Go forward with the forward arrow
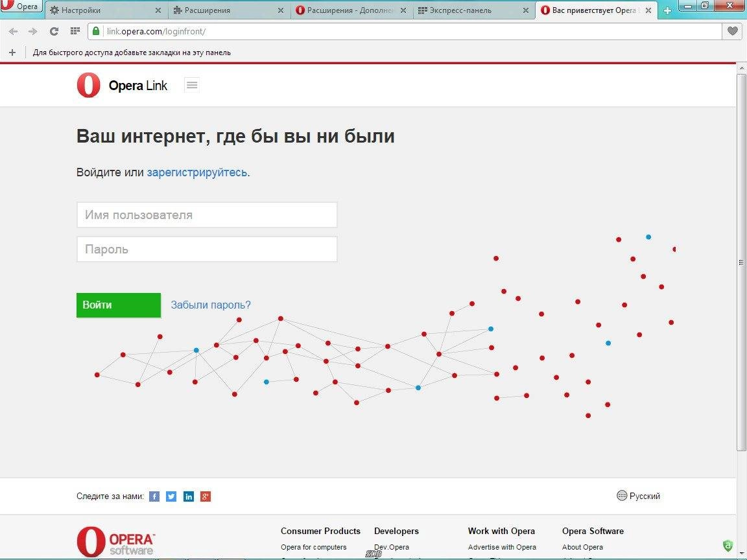 click(33, 31)
